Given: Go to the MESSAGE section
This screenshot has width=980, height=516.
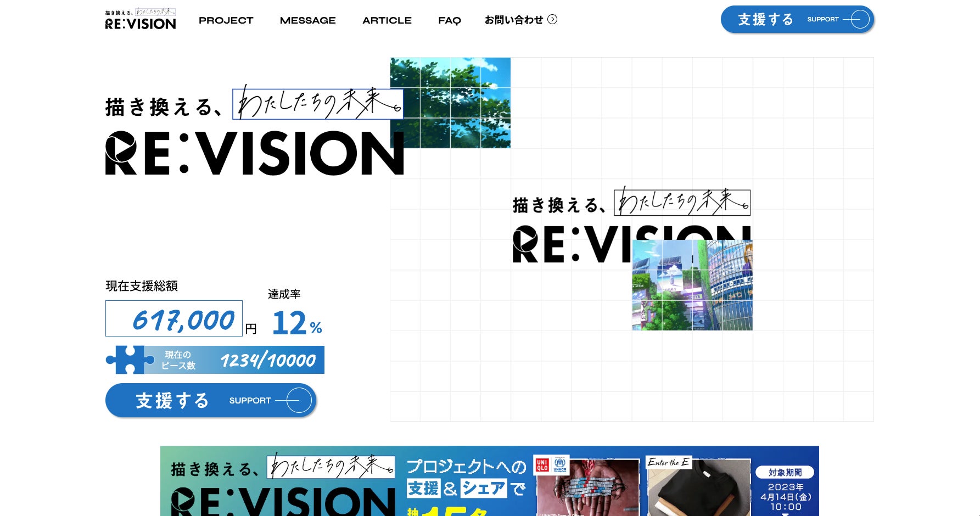Looking at the screenshot, I should click(x=308, y=20).
